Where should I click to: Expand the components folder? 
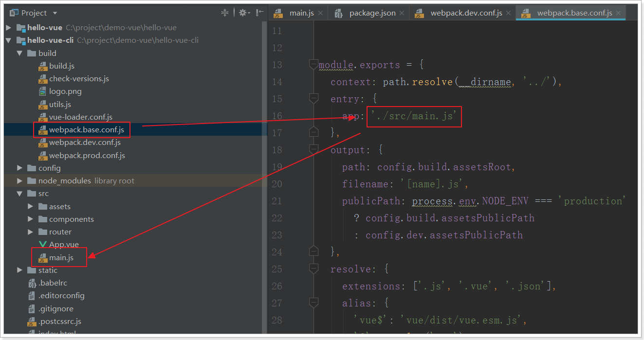pyautogui.click(x=30, y=219)
